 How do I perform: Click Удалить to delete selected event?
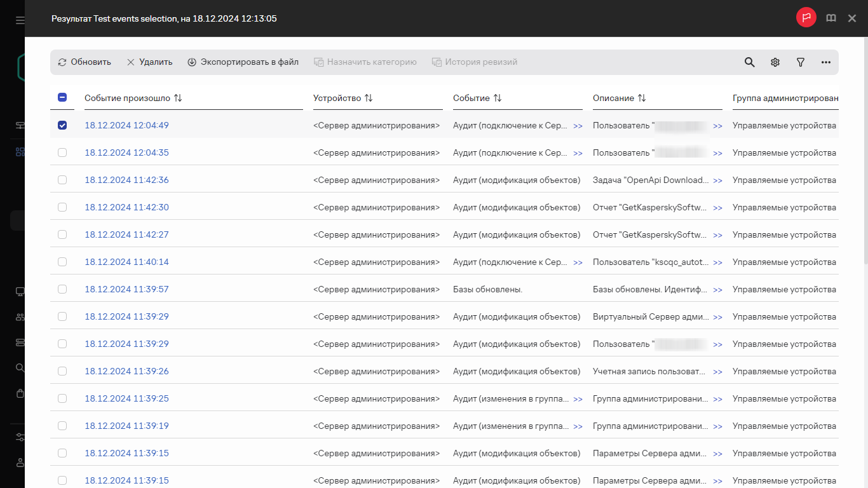point(149,62)
